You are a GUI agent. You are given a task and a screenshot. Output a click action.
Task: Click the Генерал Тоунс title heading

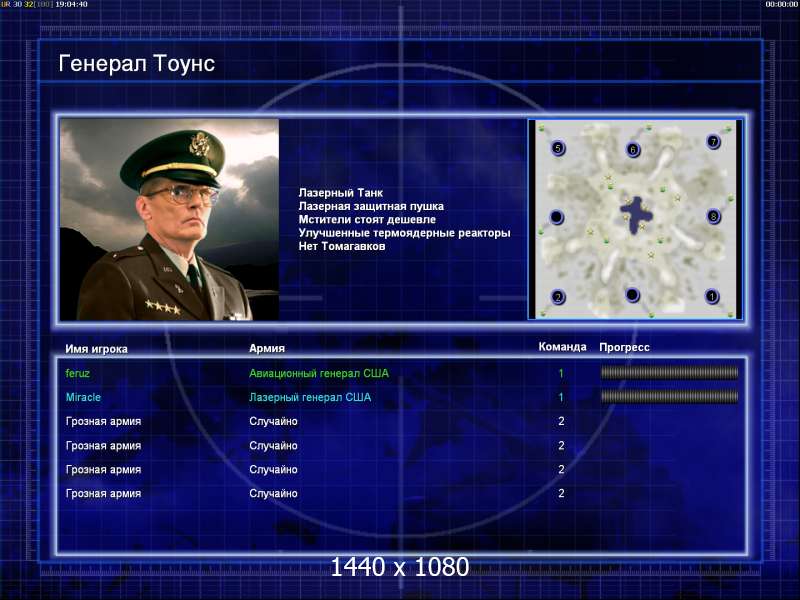[136, 63]
